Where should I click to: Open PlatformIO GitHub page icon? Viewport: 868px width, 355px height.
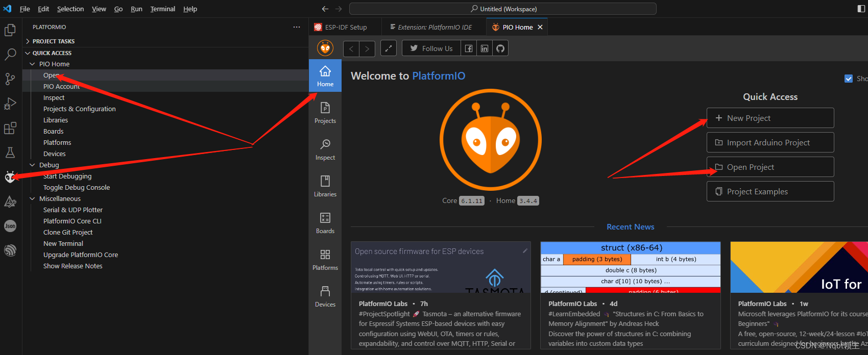[500, 48]
